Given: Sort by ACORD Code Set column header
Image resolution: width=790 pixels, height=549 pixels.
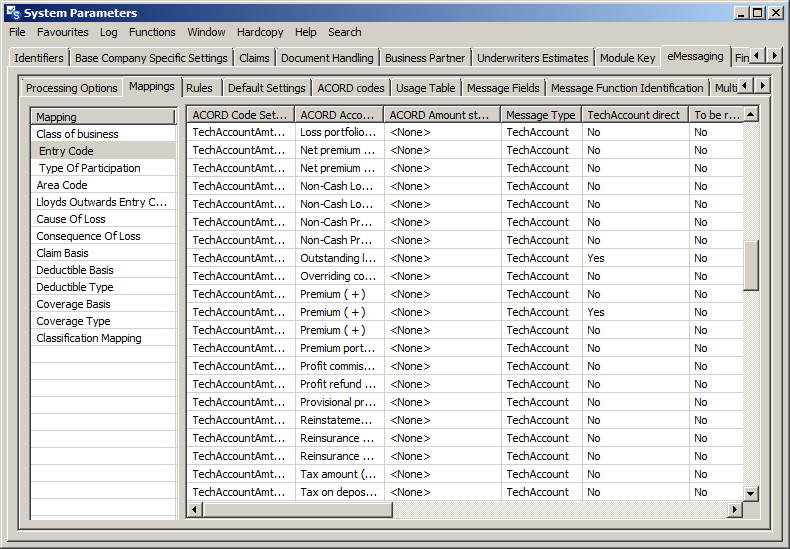Looking at the screenshot, I should click(240, 115).
